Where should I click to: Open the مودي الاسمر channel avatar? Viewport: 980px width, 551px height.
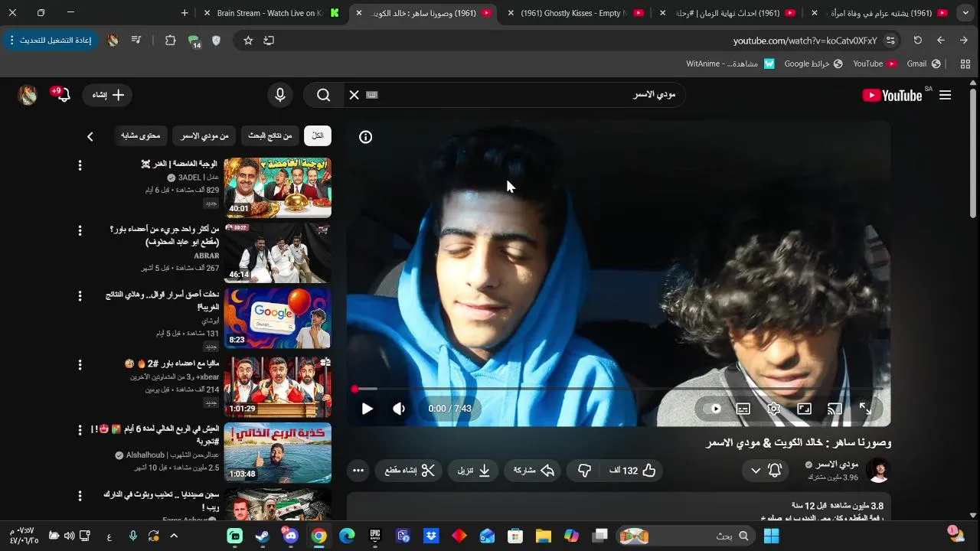coord(879,471)
